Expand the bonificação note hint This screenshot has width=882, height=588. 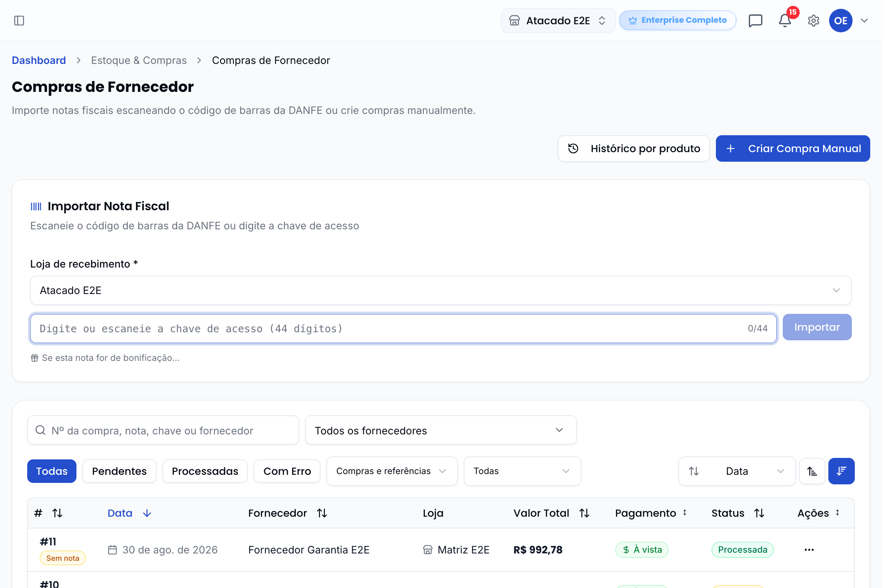tap(105, 358)
